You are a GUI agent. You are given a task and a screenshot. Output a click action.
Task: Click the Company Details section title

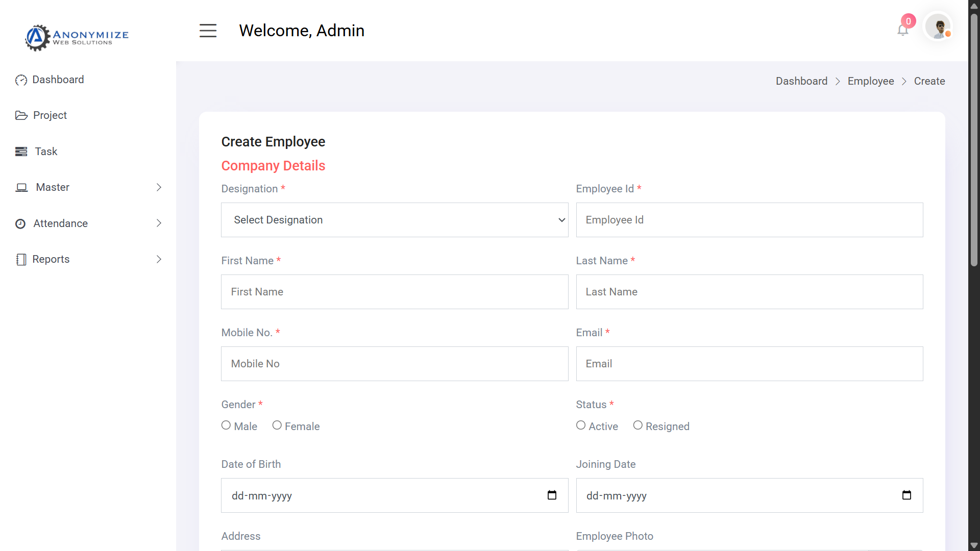coord(273,166)
